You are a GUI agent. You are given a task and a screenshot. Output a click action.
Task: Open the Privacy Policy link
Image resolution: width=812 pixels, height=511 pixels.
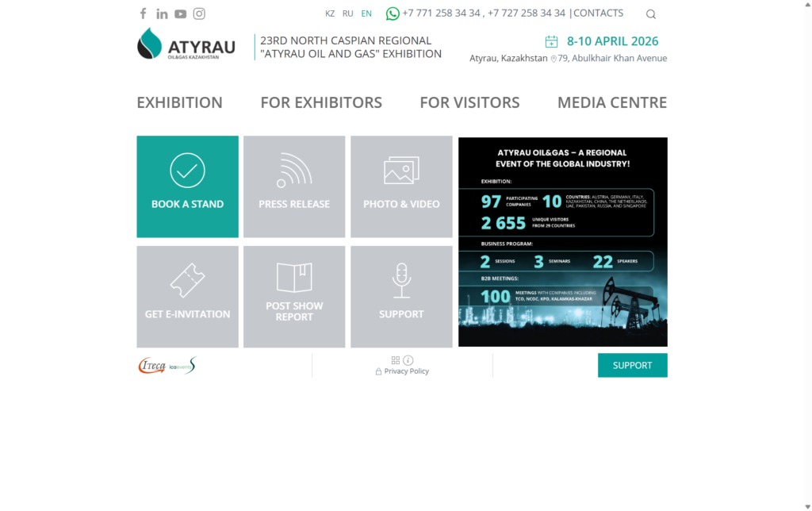pos(406,371)
